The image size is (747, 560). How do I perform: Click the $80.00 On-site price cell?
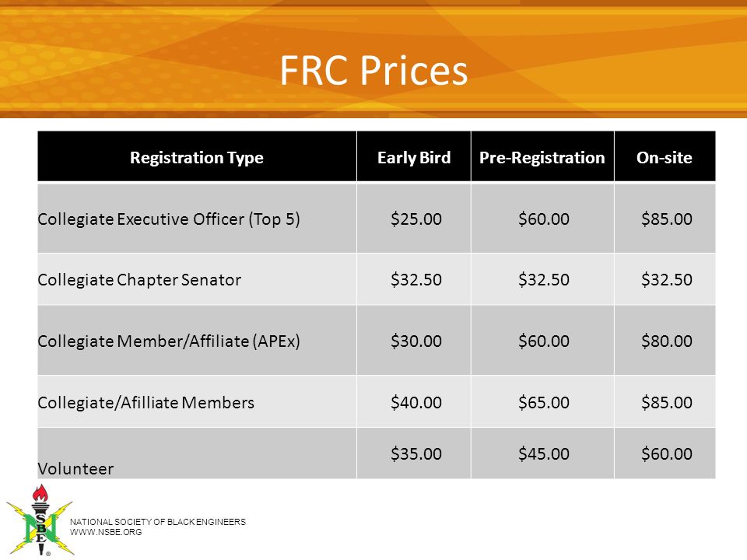[x=665, y=341]
